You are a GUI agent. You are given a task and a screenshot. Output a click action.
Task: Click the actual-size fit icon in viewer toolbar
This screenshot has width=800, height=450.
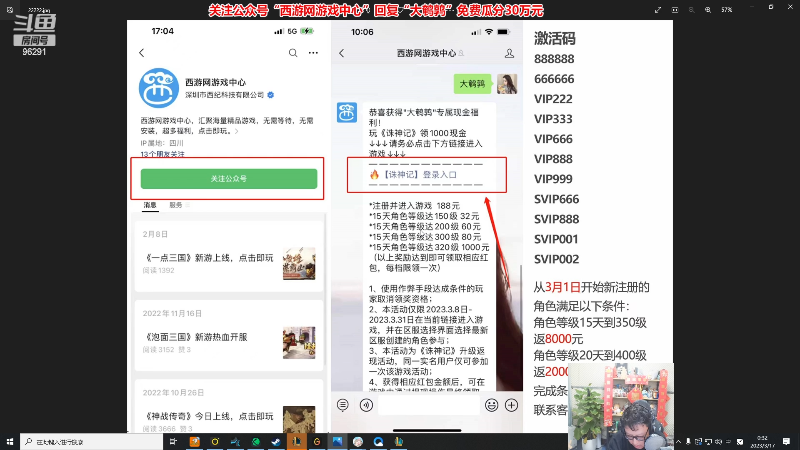pos(674,10)
